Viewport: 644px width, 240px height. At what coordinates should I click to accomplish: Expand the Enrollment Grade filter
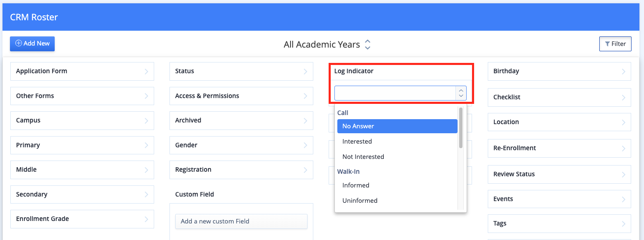[82, 219]
